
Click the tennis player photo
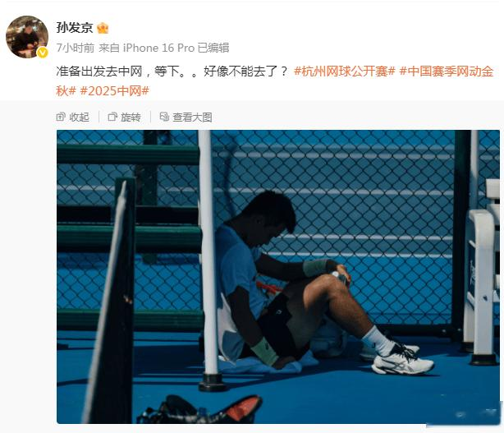pyautogui.click(x=278, y=277)
